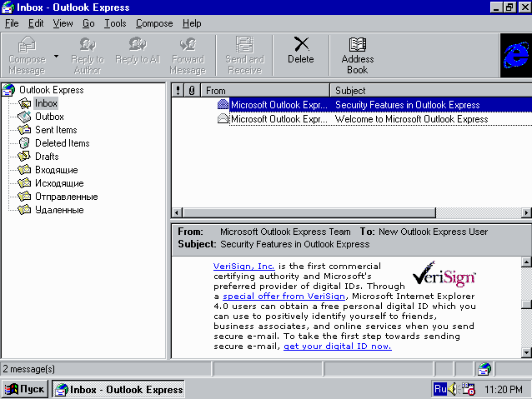This screenshot has width=532, height=399.
Task: Open the Edit menu
Action: tap(36, 23)
